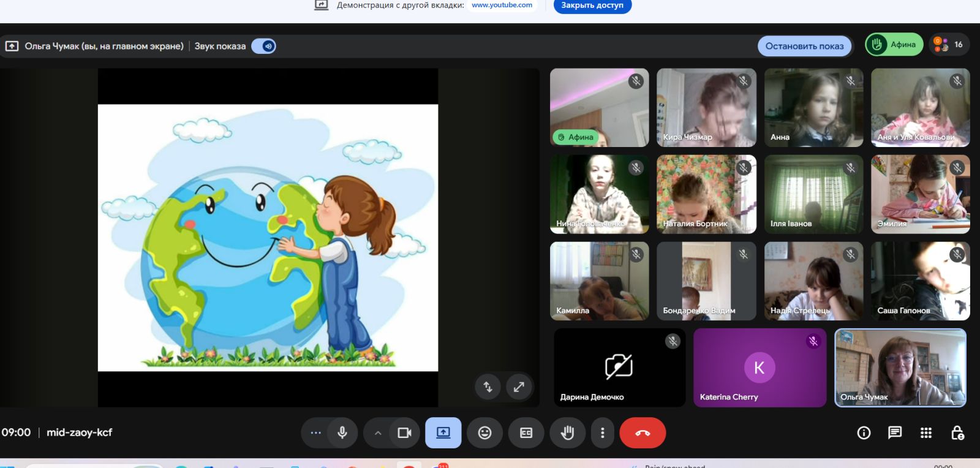
Task: Show all 16 participants list
Action: tap(949, 45)
